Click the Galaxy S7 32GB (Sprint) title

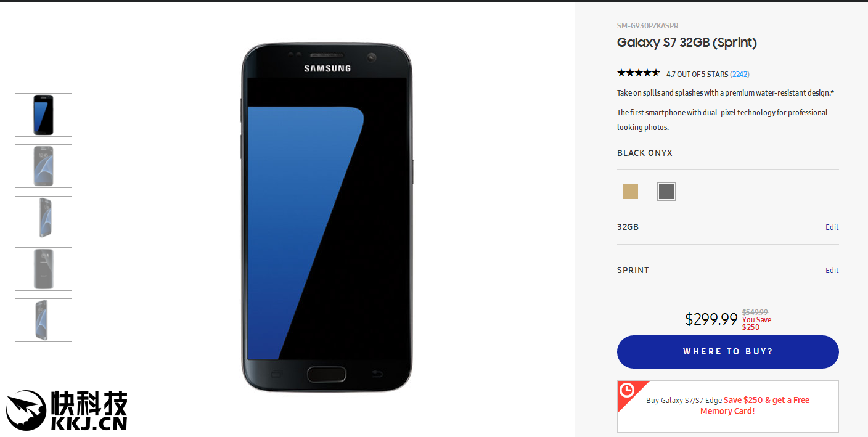tap(687, 43)
